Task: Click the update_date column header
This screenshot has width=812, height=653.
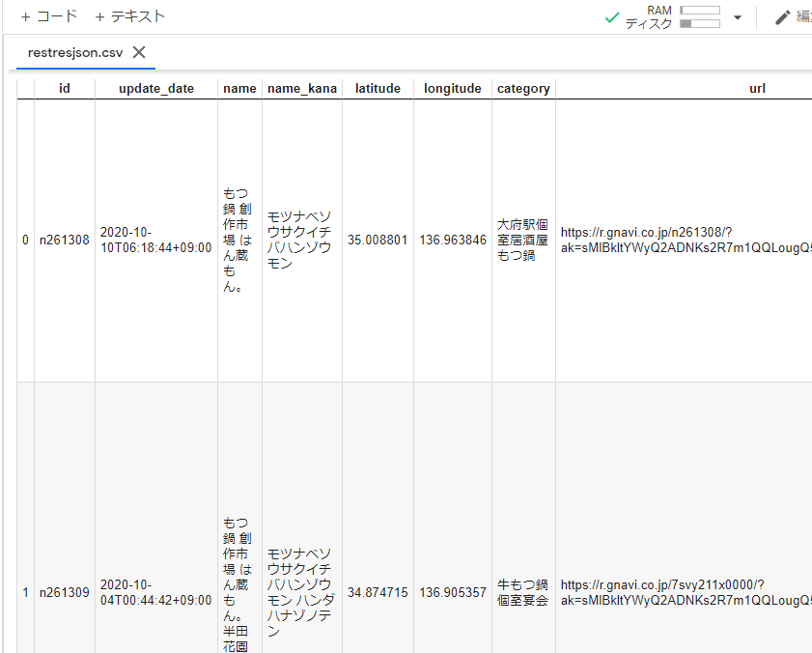Action: pyautogui.click(x=155, y=88)
